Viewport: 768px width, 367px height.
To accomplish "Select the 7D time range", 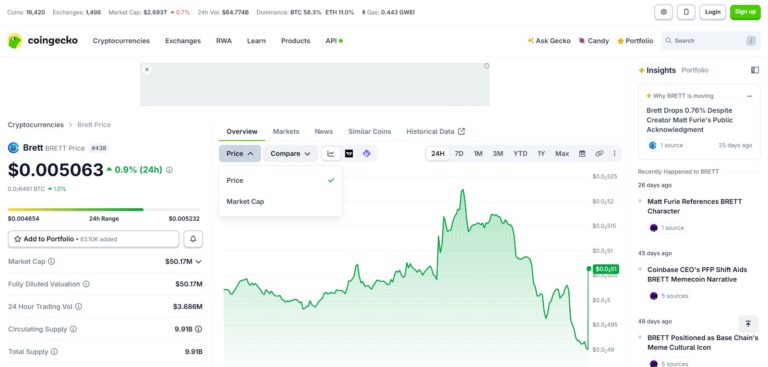I will (459, 153).
